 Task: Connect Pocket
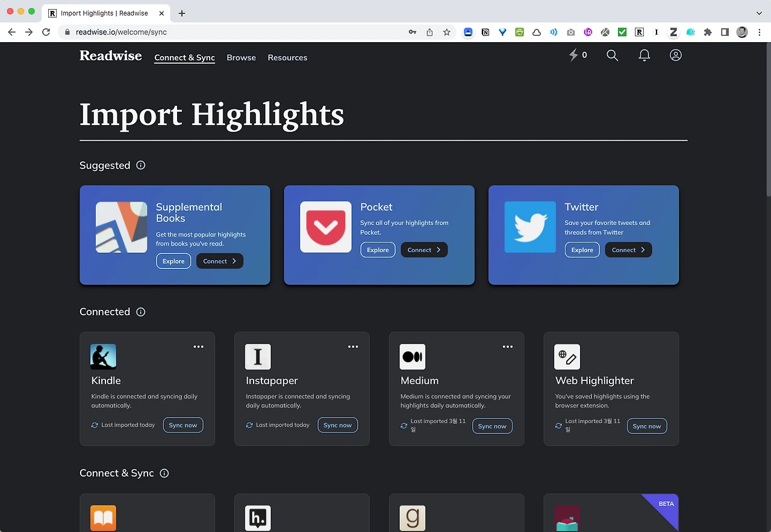coord(424,250)
